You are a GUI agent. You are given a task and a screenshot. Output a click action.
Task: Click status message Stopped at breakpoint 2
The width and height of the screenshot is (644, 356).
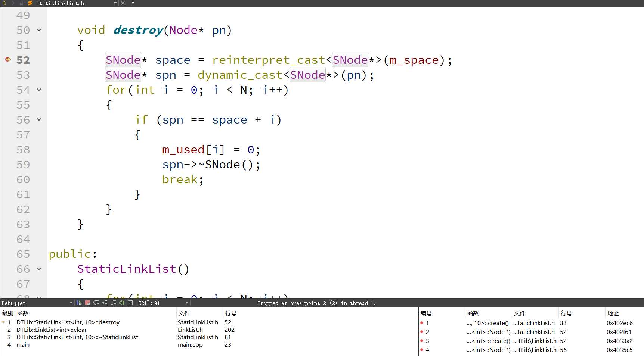[316, 303]
